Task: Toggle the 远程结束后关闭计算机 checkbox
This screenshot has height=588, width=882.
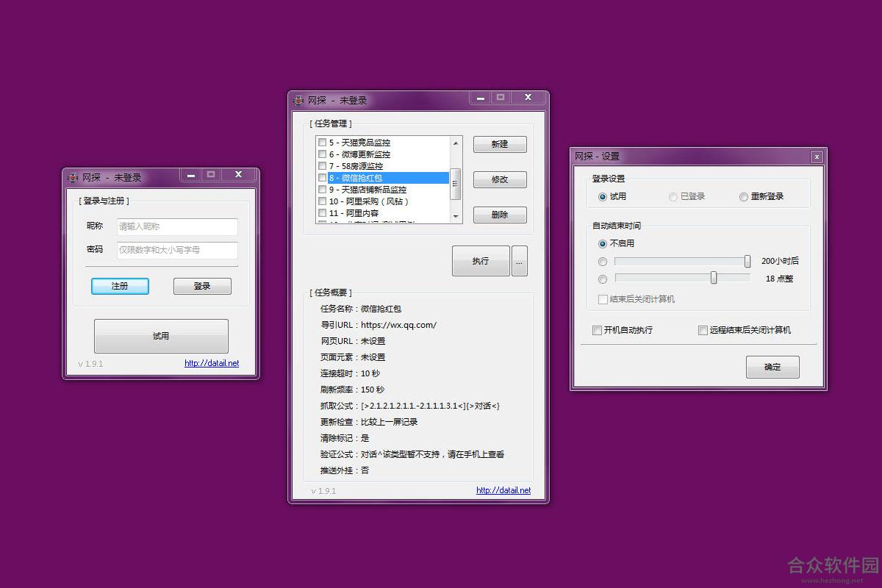Action: [703, 330]
